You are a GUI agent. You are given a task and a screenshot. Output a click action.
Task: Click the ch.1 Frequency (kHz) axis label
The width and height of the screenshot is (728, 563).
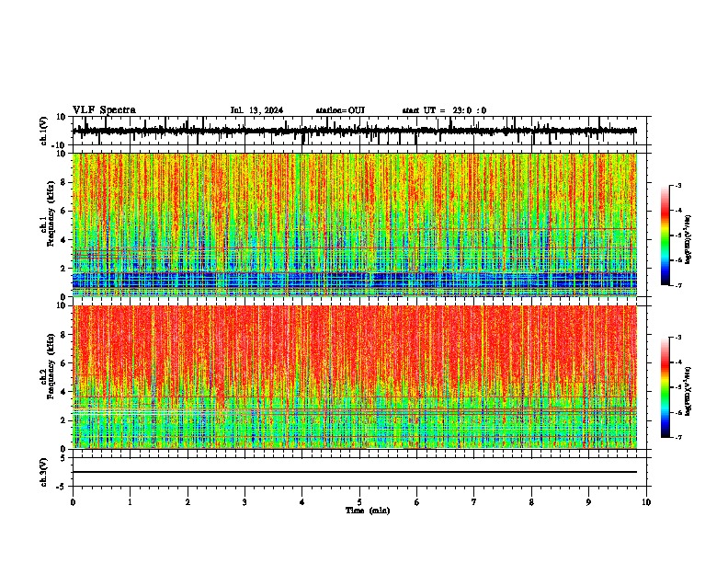click(49, 213)
